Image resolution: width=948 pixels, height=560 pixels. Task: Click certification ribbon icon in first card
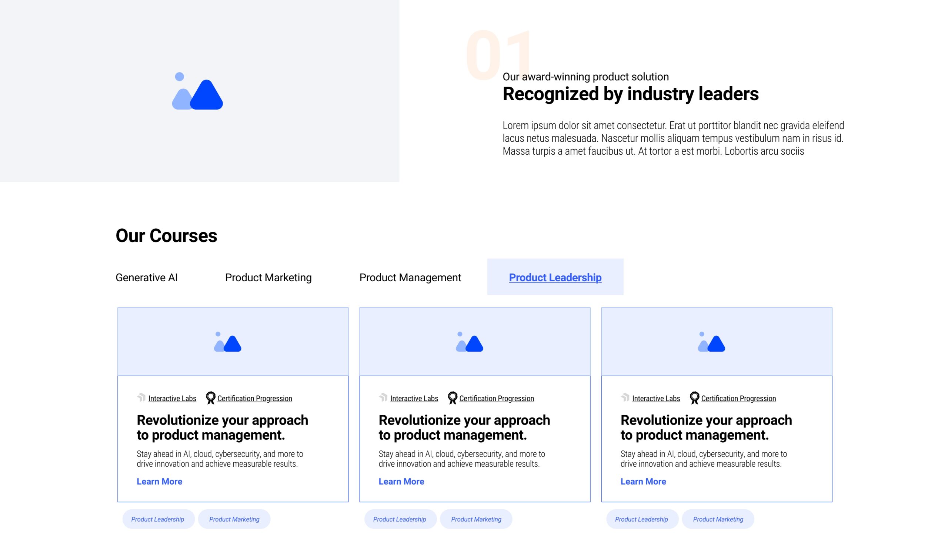pos(210,398)
